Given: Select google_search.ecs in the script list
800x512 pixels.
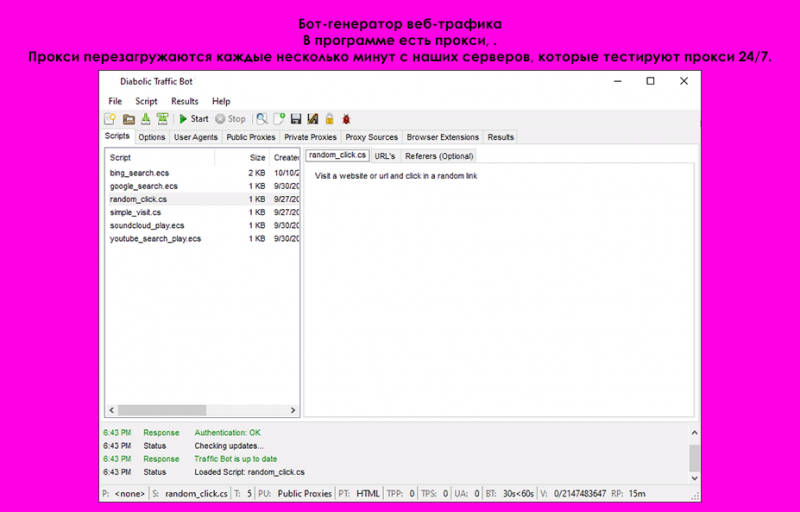Looking at the screenshot, I should click(202, 186).
